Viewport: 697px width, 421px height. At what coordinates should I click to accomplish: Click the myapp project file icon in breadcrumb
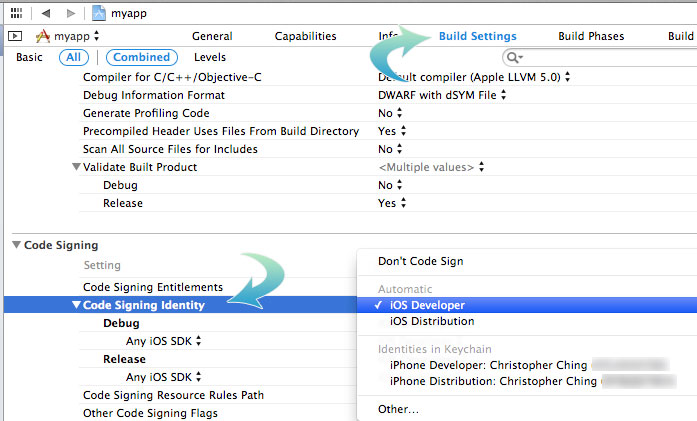(x=100, y=13)
